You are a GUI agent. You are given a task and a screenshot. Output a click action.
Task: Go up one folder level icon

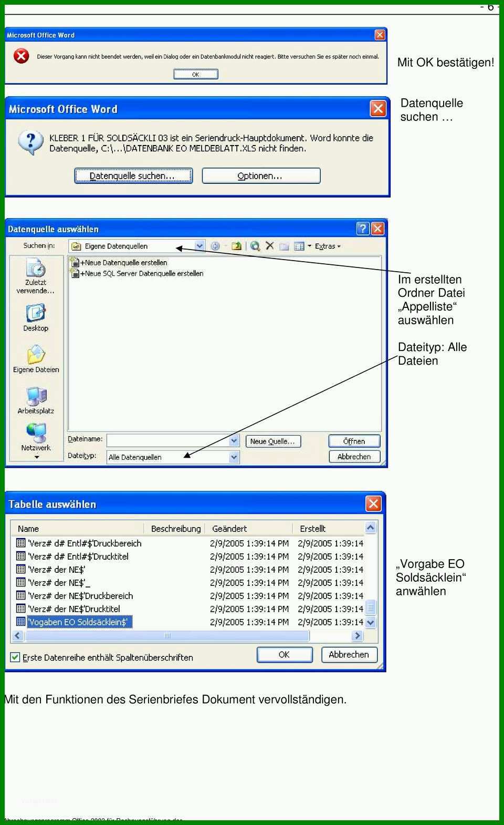point(236,246)
